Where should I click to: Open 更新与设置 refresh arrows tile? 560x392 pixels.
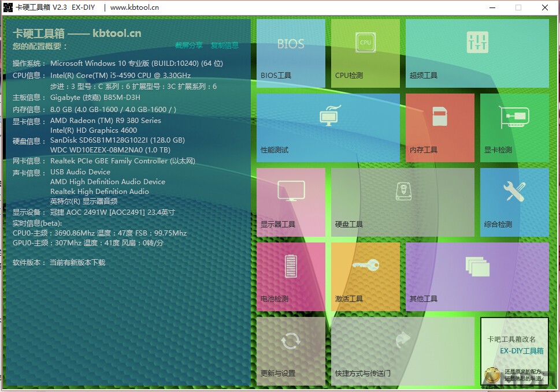291,352
